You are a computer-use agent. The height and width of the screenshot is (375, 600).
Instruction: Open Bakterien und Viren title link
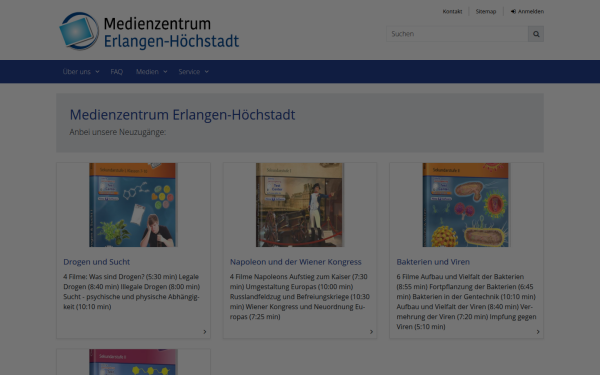(x=433, y=262)
